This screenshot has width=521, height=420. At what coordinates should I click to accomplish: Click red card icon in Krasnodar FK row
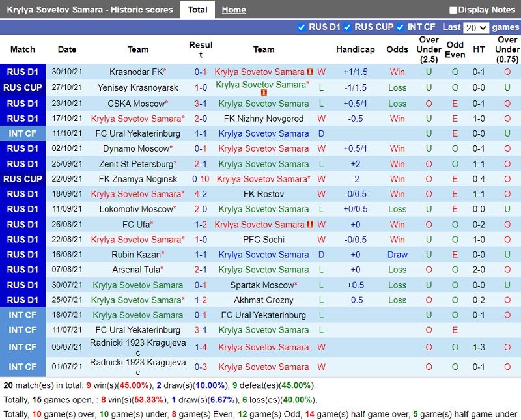click(x=310, y=72)
